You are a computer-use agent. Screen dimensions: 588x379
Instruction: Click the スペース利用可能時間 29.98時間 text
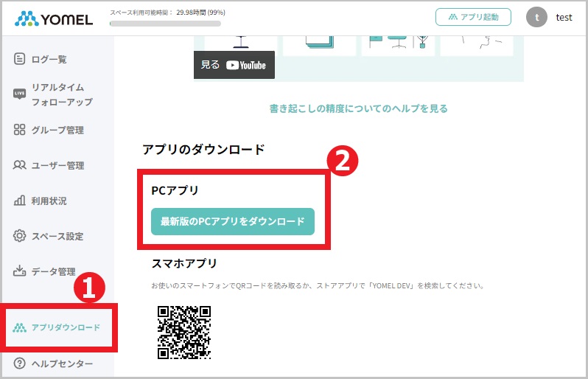point(167,13)
